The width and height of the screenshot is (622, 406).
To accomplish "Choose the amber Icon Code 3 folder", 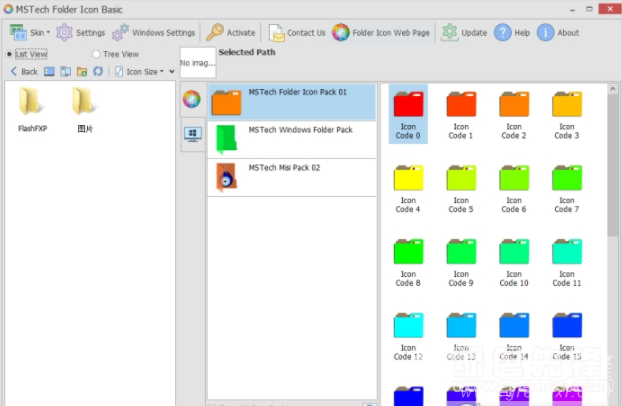I will pos(567,115).
